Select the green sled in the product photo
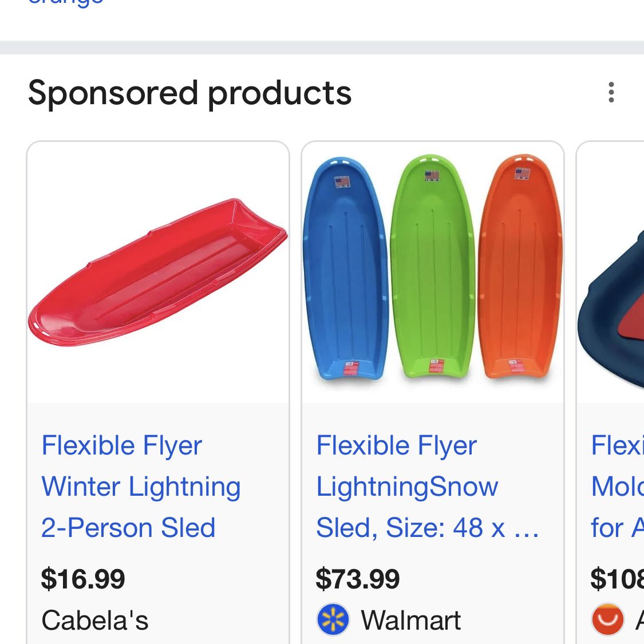Image resolution: width=644 pixels, height=644 pixels. click(433, 269)
